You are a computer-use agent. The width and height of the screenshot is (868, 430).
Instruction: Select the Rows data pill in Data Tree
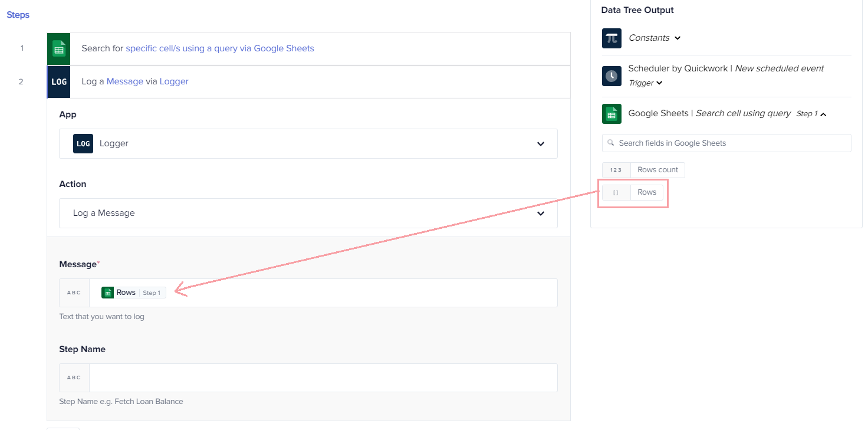(x=633, y=192)
